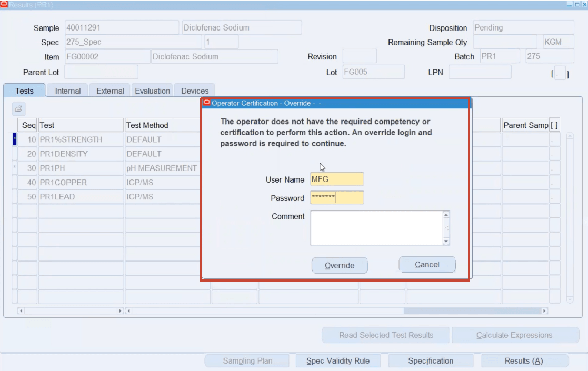The height and width of the screenshot is (371, 588).
Task: Select the PR1COPPER test cell
Action: 81,183
